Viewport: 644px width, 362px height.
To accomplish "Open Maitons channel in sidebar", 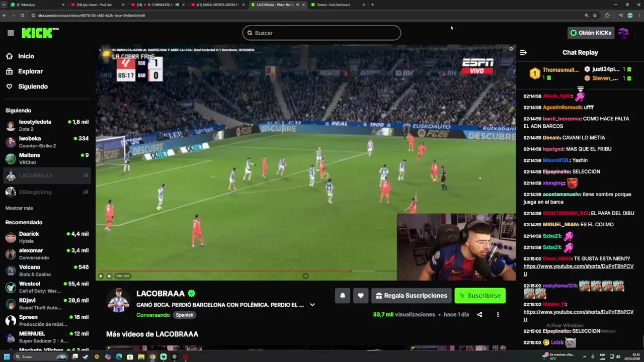I will click(x=47, y=158).
